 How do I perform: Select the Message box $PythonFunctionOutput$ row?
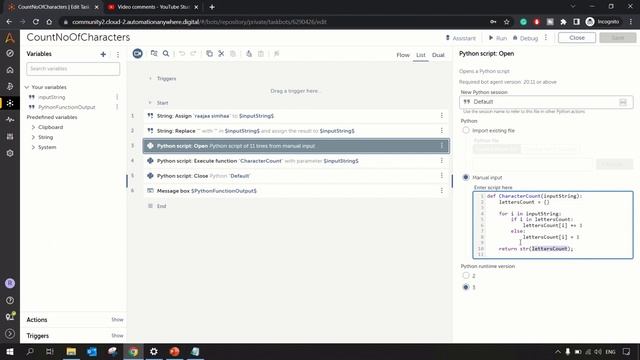pos(296,191)
